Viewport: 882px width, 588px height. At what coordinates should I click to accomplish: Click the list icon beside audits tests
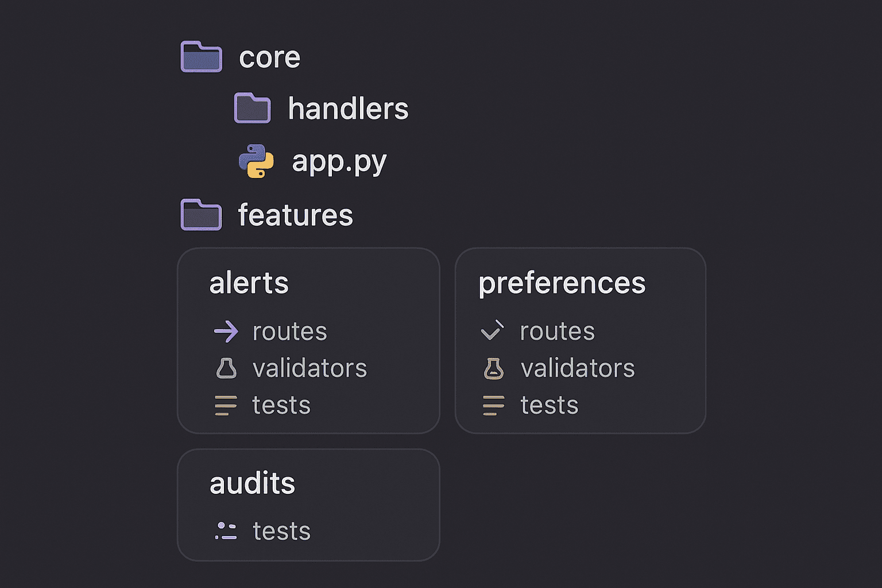pyautogui.click(x=226, y=531)
